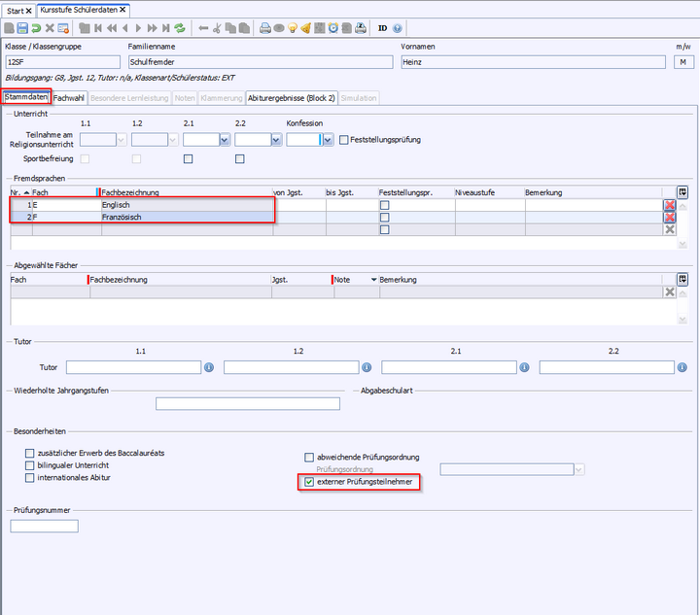The height and width of the screenshot is (615, 700).
Task: Switch to the Fachwahl tab
Action: [x=68, y=98]
